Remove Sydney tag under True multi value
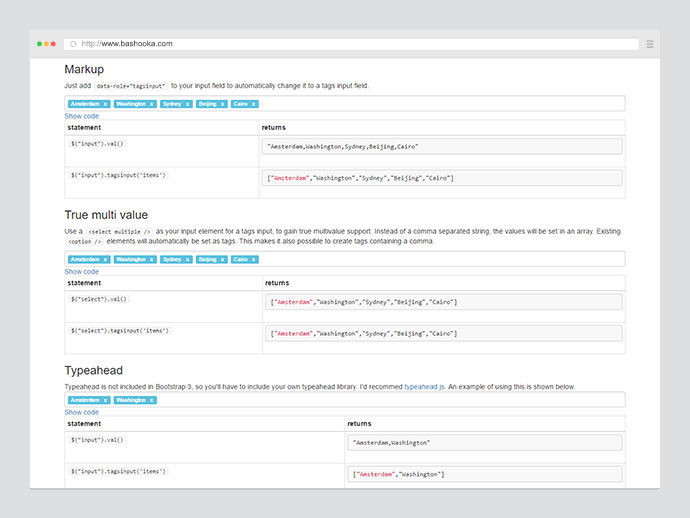690x518 pixels. tap(187, 260)
